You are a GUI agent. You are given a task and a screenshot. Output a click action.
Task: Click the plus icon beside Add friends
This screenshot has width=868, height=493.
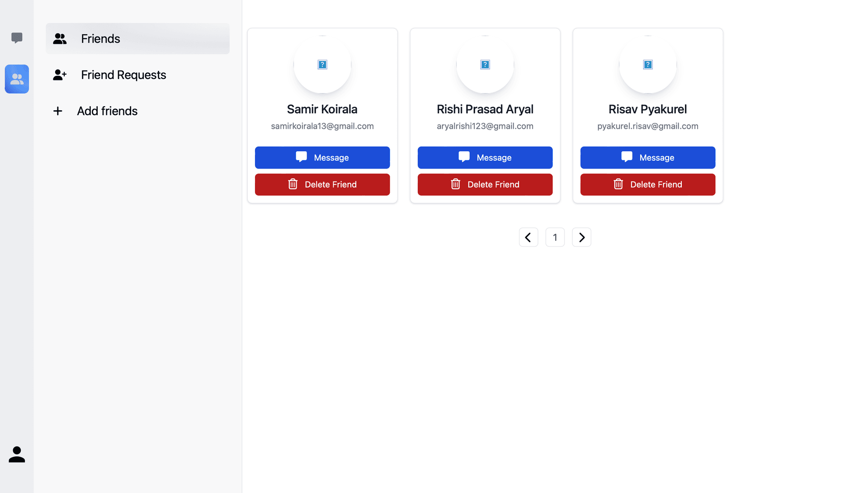[x=58, y=111]
